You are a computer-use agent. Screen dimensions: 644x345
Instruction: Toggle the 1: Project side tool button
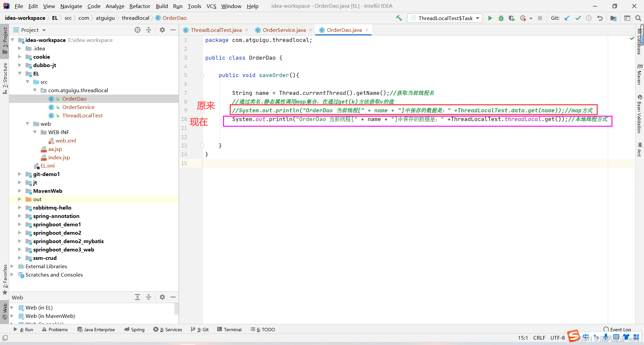5,40
